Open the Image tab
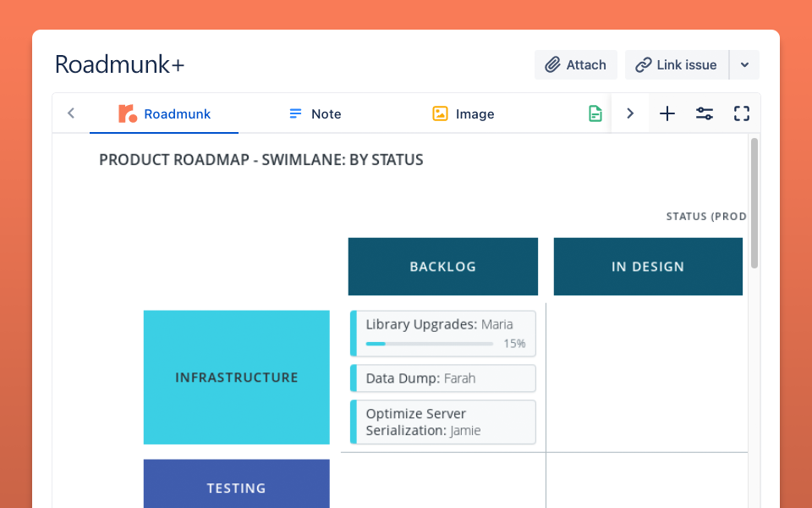The width and height of the screenshot is (812, 508). (463, 113)
